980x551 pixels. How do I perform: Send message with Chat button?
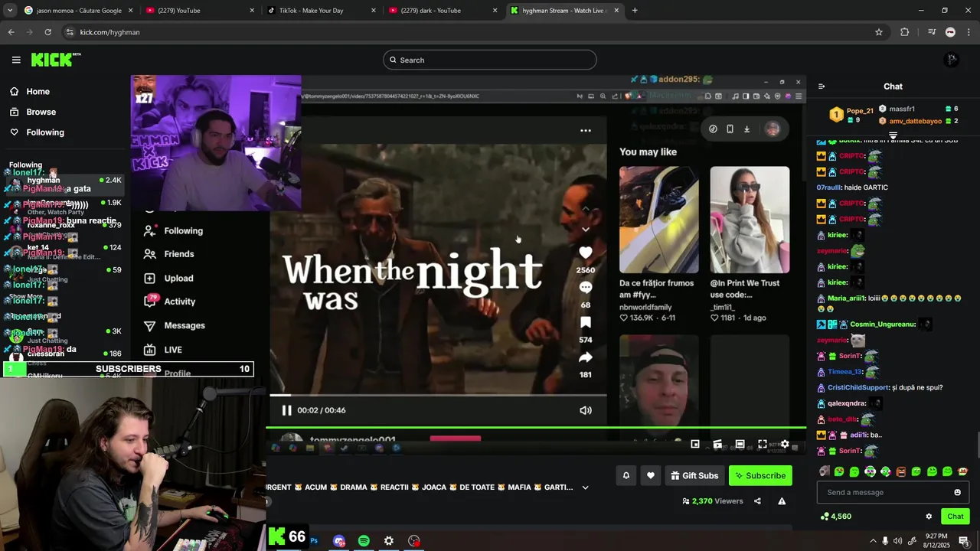pos(955,517)
